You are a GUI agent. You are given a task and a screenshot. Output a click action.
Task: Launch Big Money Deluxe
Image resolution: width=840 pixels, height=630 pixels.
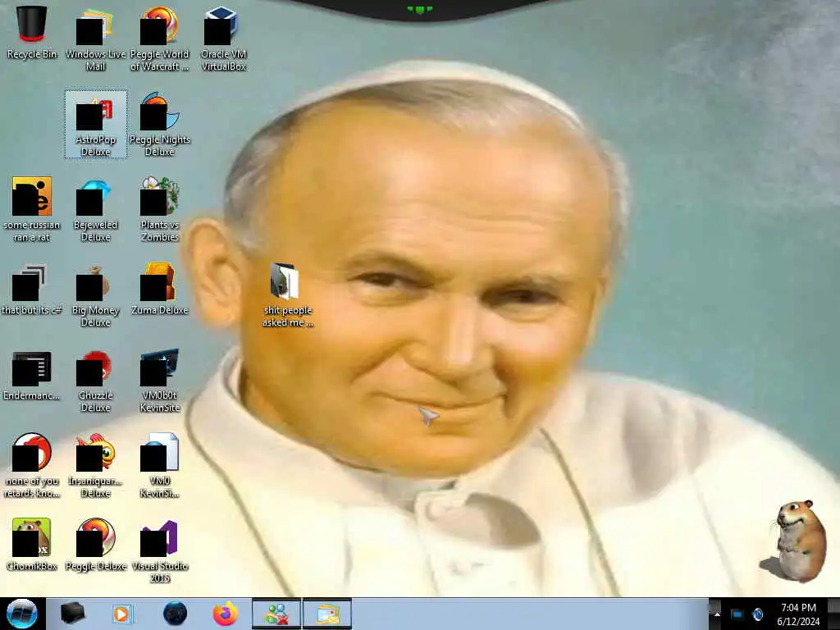[x=95, y=295]
